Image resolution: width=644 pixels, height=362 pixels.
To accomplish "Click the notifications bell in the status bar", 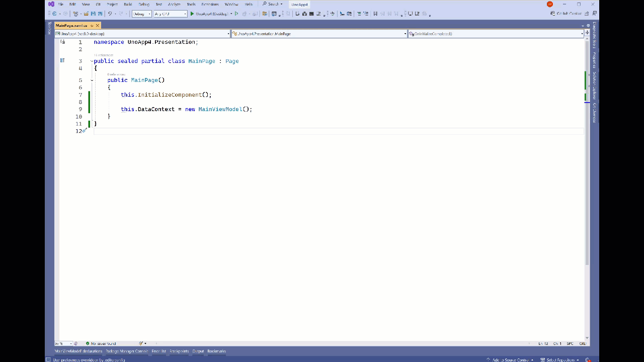I will (589, 359).
